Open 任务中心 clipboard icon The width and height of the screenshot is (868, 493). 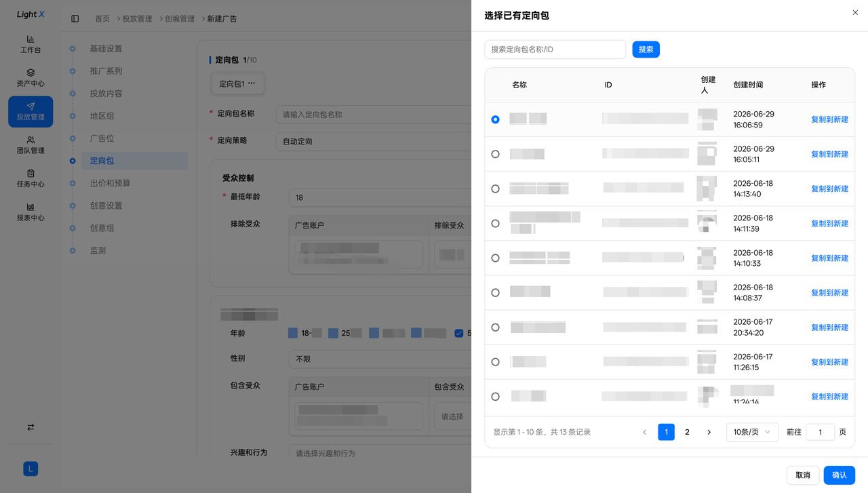click(31, 174)
